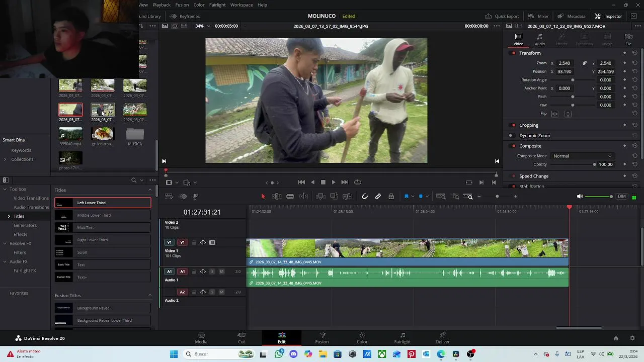Solo the Audio 1 track

[x=212, y=271]
